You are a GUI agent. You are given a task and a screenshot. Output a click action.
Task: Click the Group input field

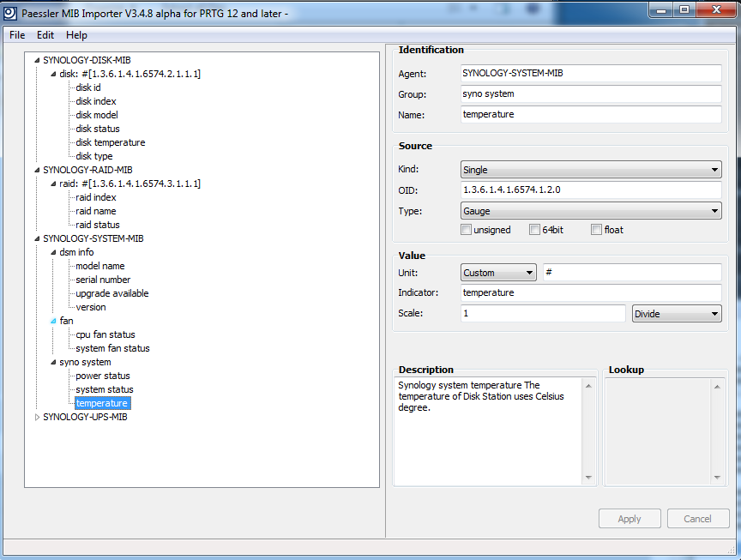(591, 93)
